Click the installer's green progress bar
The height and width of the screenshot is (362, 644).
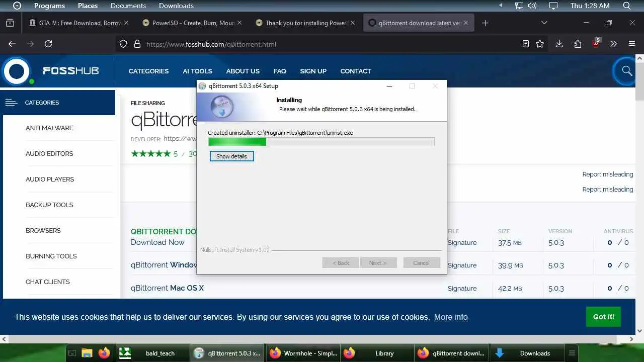321,142
